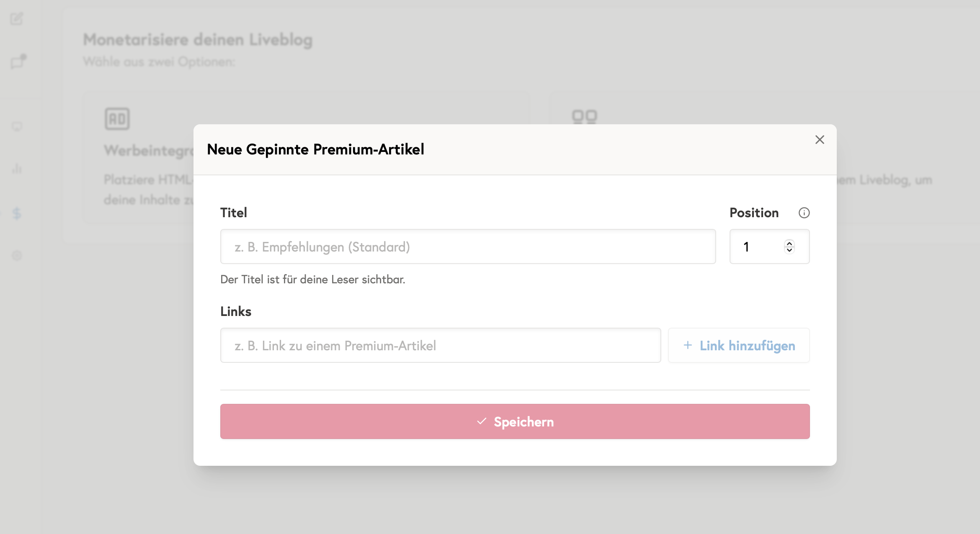Open the settings gear sidebar icon
The image size is (980, 534).
coord(17,256)
